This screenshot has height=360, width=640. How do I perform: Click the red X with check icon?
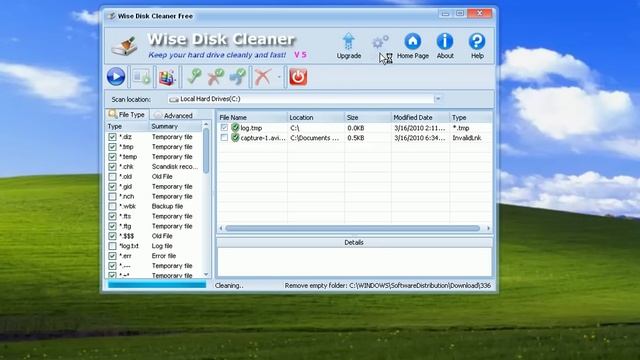(x=216, y=76)
